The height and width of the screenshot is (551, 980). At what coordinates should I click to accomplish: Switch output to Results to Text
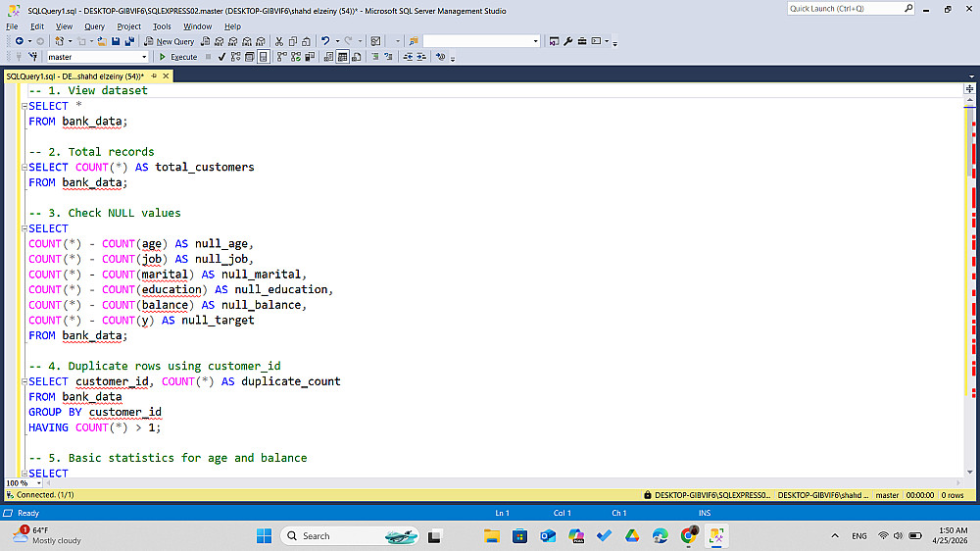328,57
